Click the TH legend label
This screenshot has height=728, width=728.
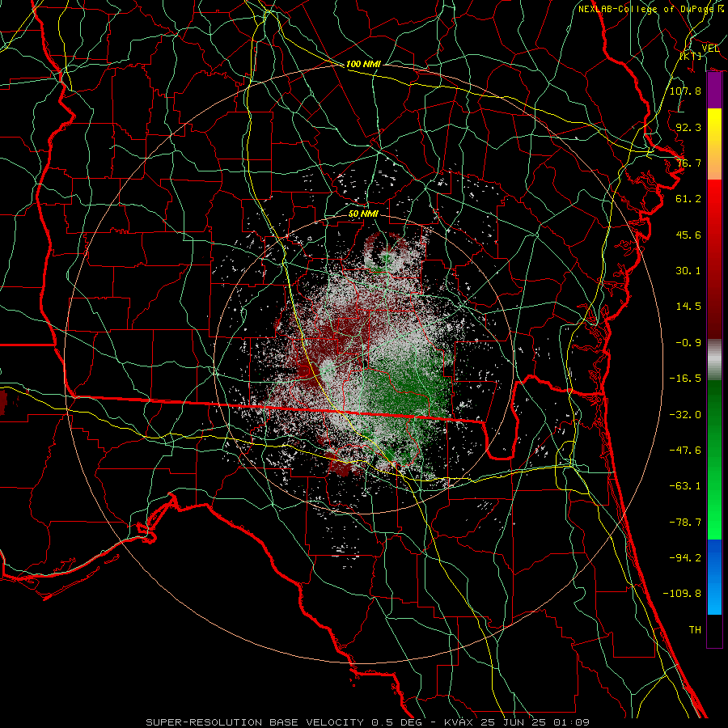click(x=695, y=630)
